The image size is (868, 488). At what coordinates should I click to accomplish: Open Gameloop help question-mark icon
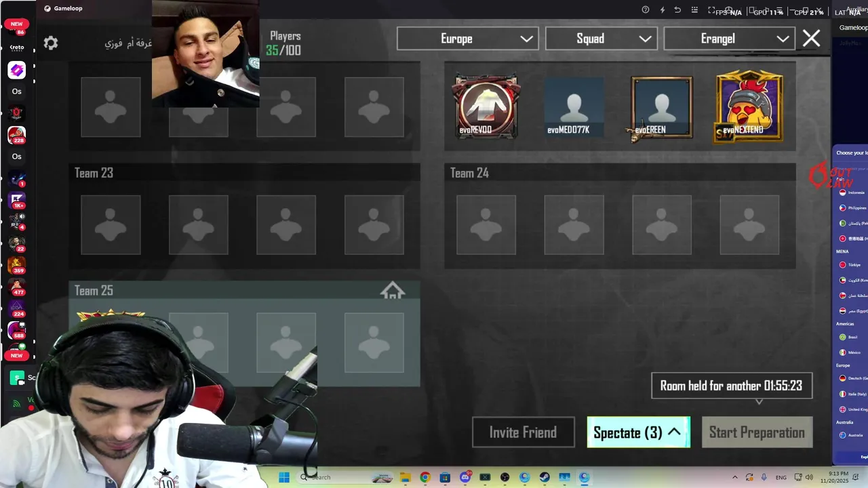646,10
